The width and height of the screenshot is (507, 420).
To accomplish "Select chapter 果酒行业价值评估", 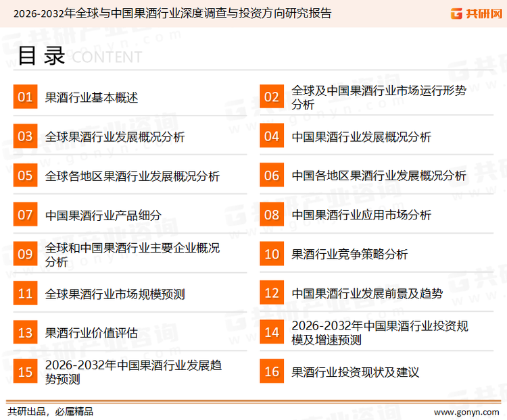I will (x=91, y=333).
